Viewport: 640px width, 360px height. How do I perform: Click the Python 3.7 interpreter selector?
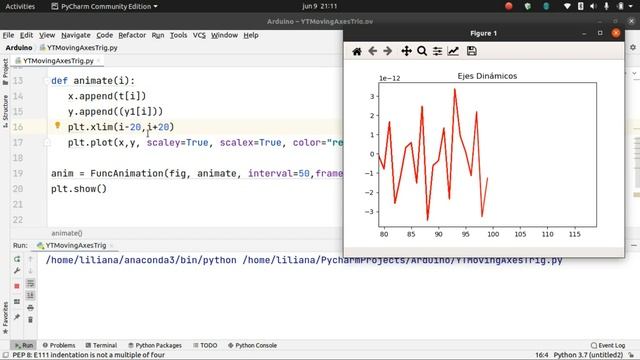588,355
